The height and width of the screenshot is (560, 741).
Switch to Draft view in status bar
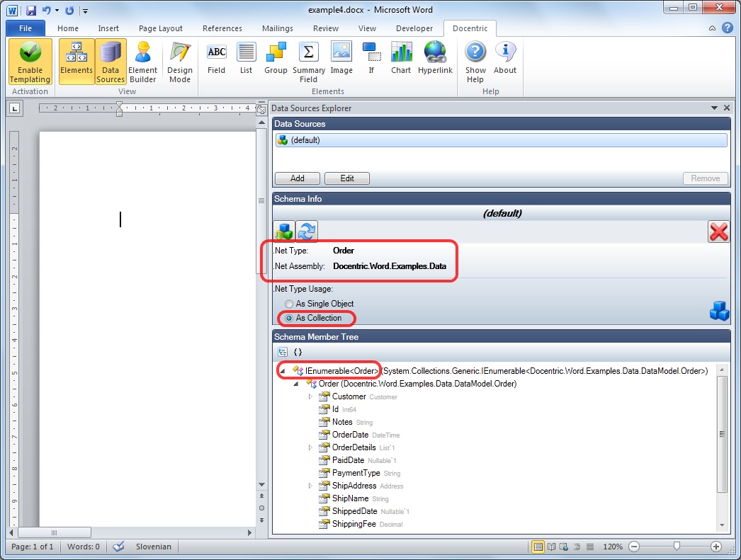590,547
